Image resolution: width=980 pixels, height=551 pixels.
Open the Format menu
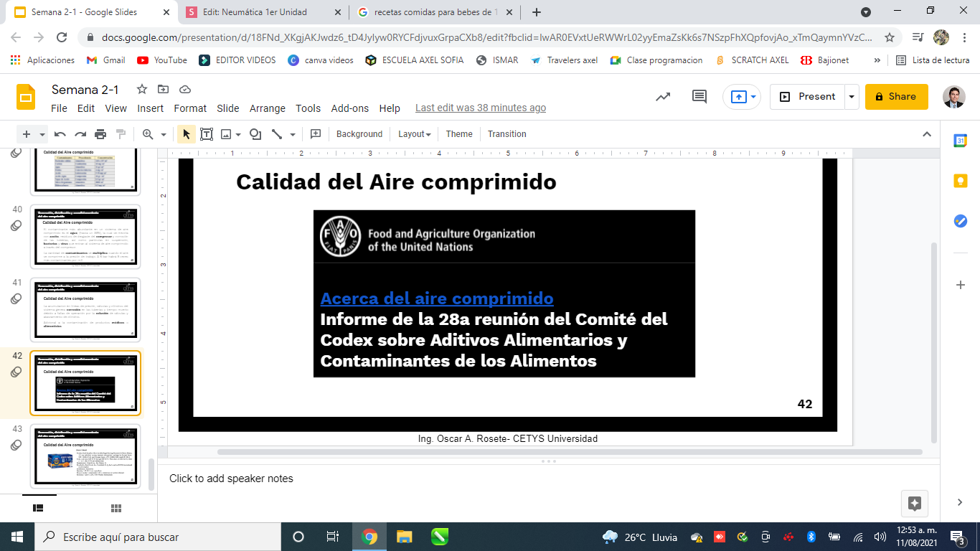click(x=190, y=108)
